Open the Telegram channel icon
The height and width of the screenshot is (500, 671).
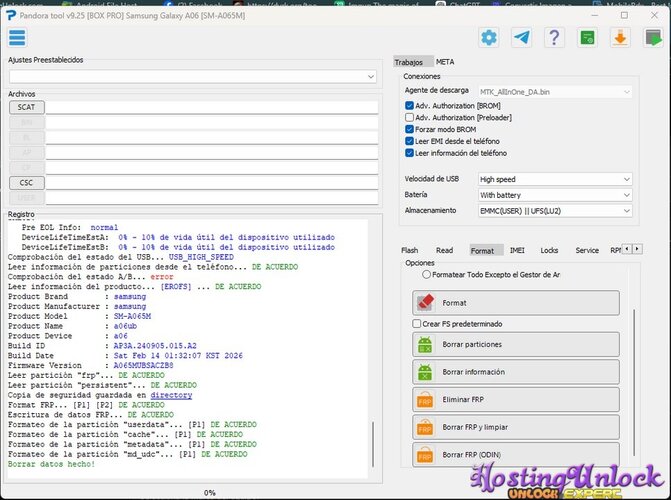click(522, 38)
